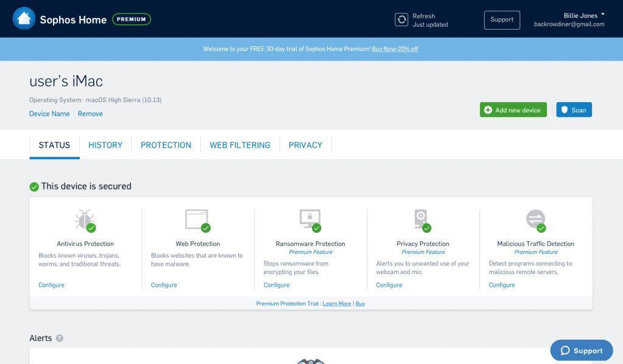Click the backrowdiner@gmail.com email text
Image resolution: width=623 pixels, height=364 pixels.
pos(569,24)
